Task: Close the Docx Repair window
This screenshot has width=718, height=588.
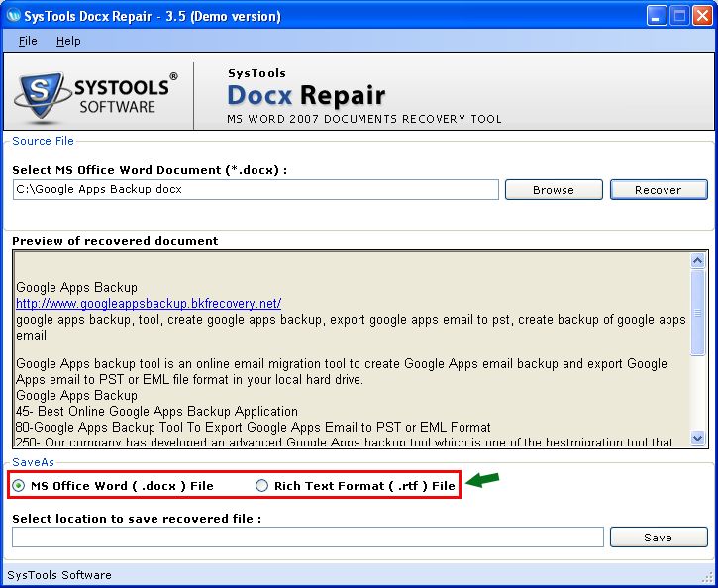Action: tap(702, 16)
